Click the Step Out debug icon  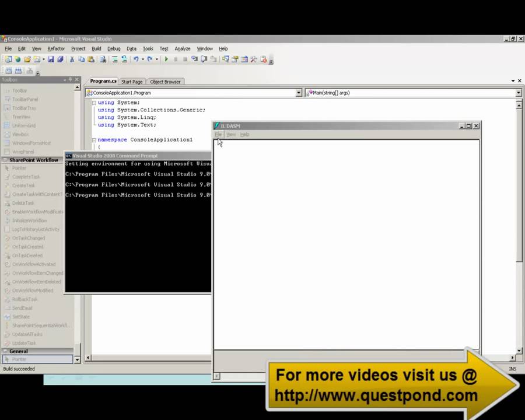pos(213,60)
